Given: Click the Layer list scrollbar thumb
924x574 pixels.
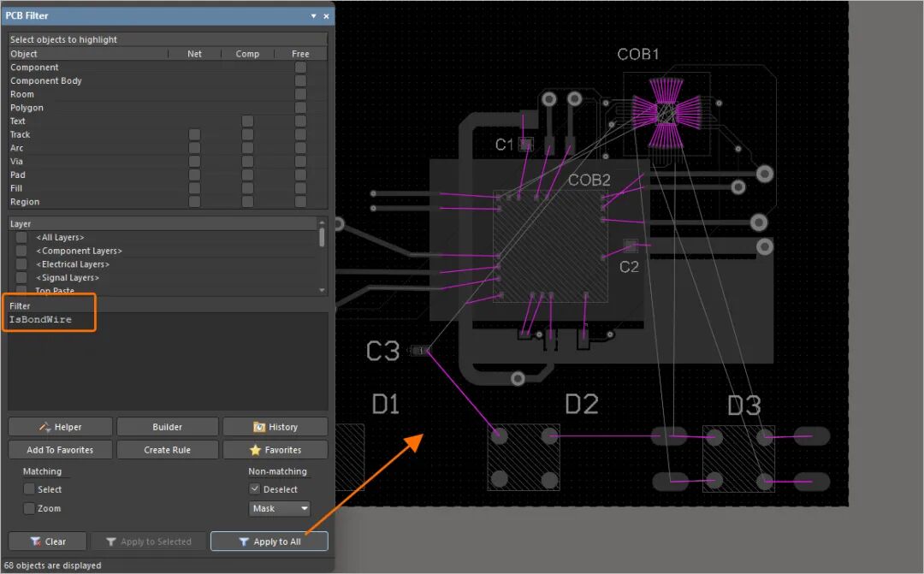Looking at the screenshot, I should [x=322, y=237].
